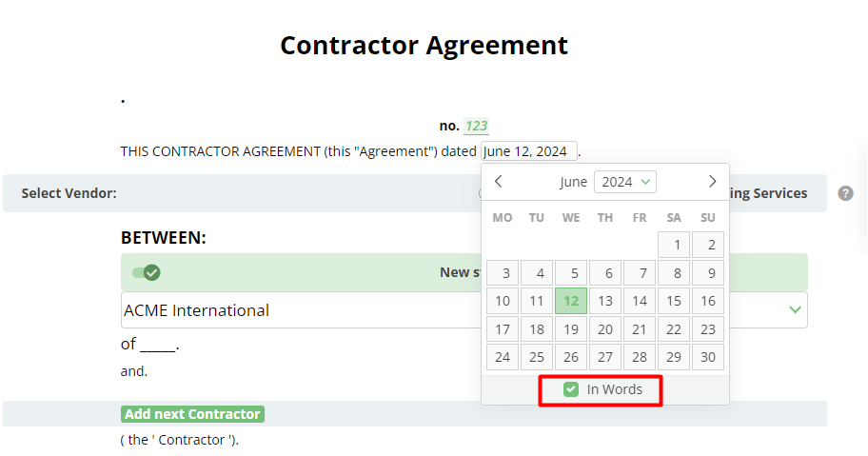The image size is (868, 456).
Task: Open the help question mark icon
Action: (845, 193)
